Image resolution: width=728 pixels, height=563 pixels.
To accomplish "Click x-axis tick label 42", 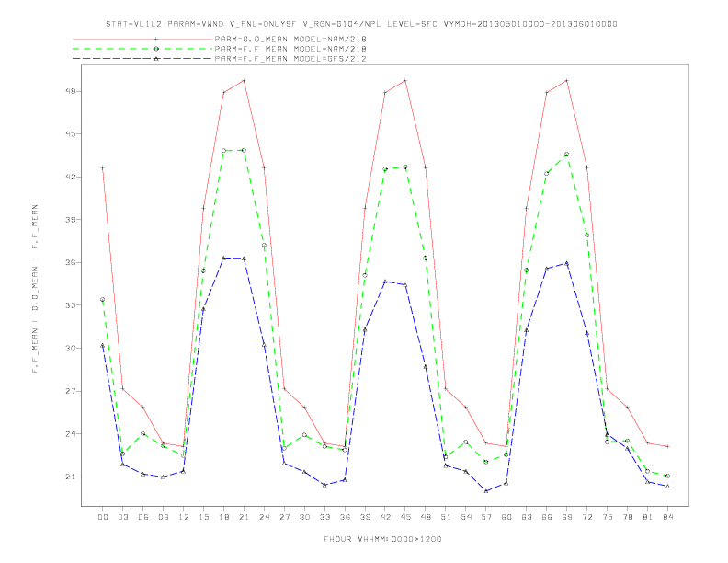I will (x=385, y=517).
